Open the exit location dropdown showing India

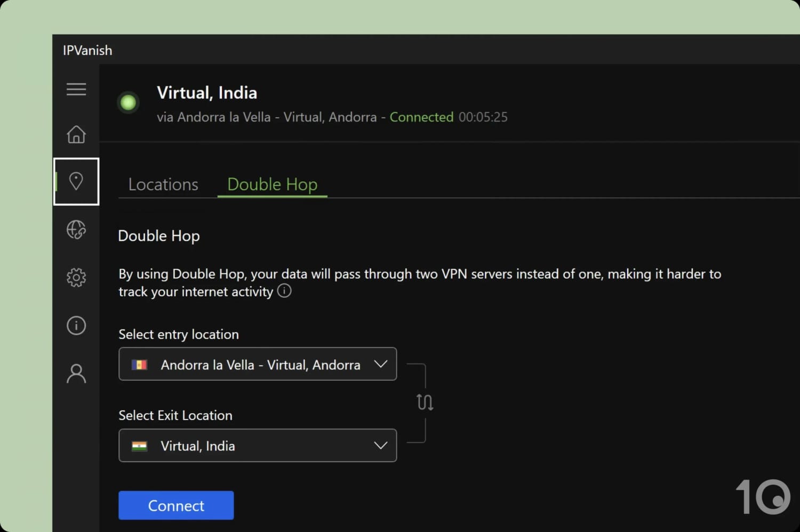coord(257,446)
